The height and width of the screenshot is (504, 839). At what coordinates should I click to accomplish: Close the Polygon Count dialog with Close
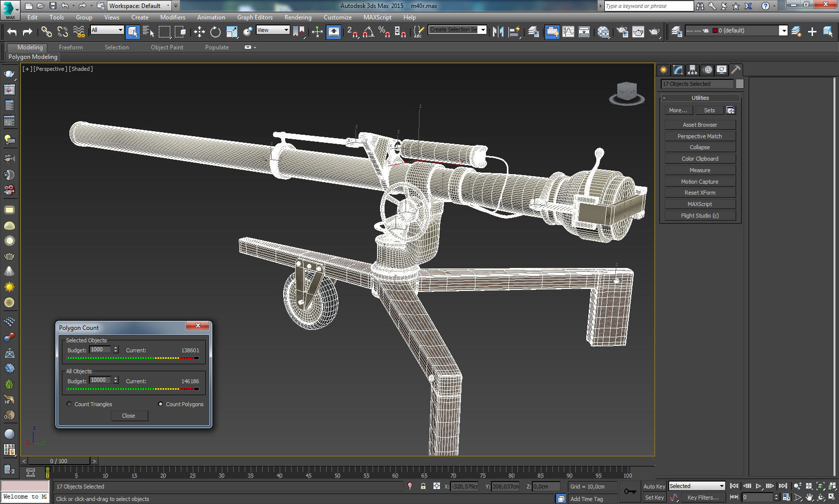coord(128,416)
